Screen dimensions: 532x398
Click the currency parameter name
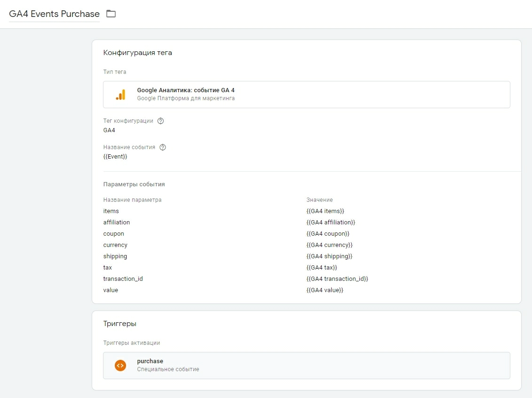[x=115, y=245]
